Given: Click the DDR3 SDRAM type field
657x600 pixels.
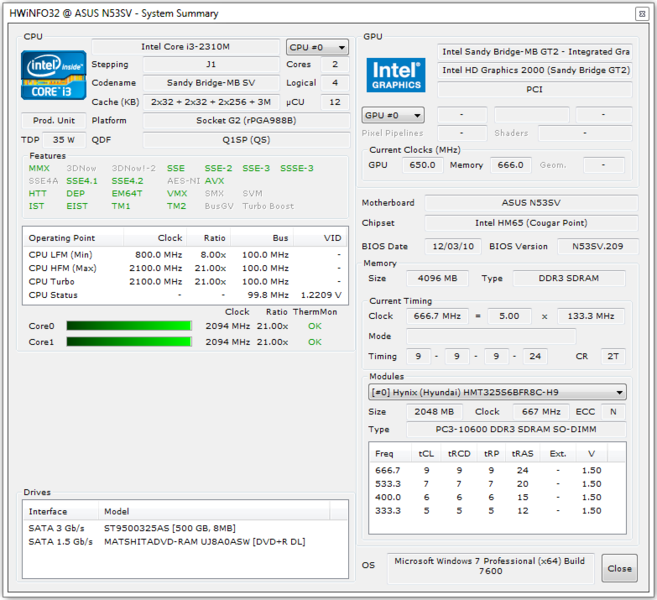Looking at the screenshot, I should 569,278.
